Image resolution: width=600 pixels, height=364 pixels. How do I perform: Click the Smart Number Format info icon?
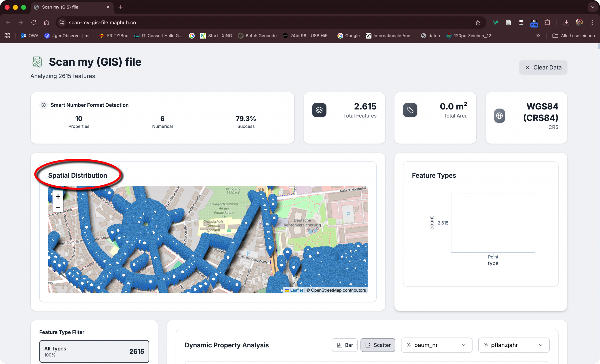click(44, 105)
